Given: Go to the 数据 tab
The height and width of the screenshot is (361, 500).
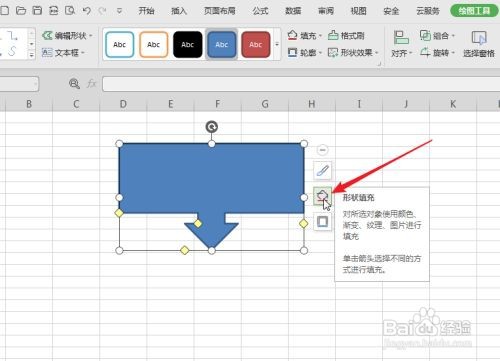Looking at the screenshot, I should click(x=293, y=11).
